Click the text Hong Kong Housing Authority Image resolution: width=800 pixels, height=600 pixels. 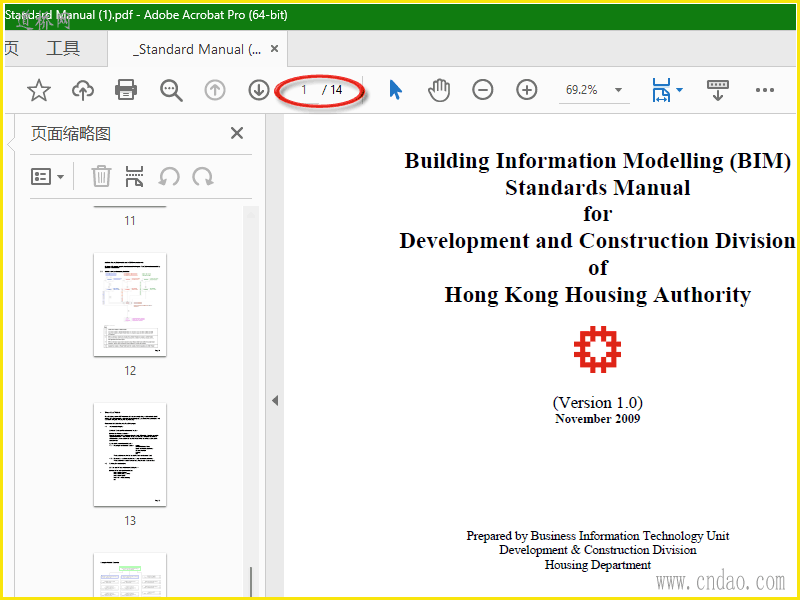pos(597,295)
